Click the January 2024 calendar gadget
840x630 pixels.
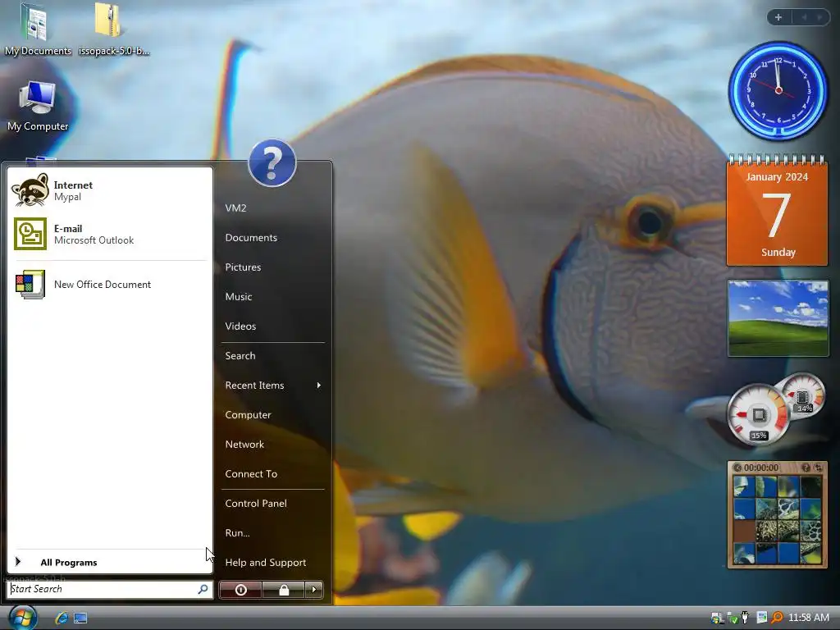778,210
